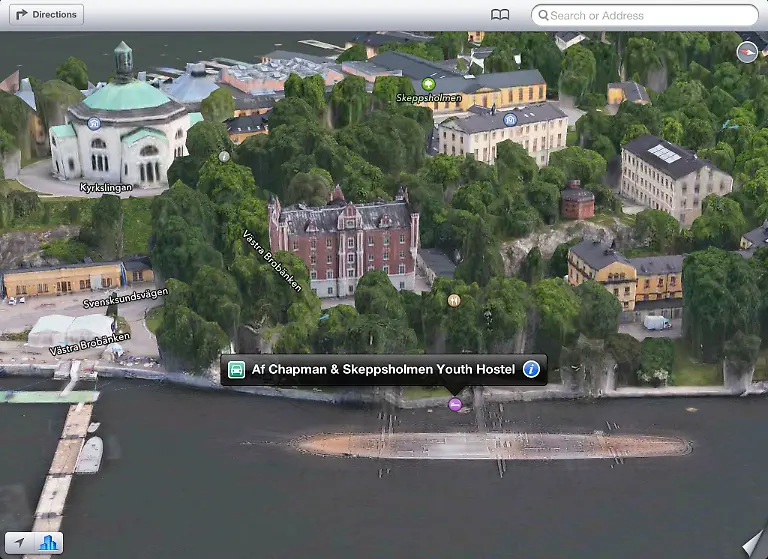Tap the museum icon on the long white building

(510, 120)
